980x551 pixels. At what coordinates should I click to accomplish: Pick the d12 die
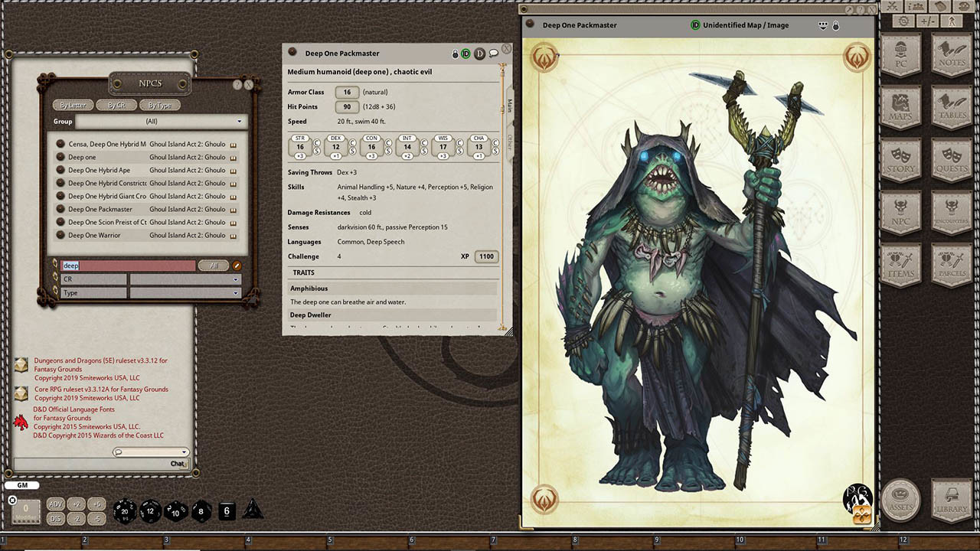[x=151, y=511]
